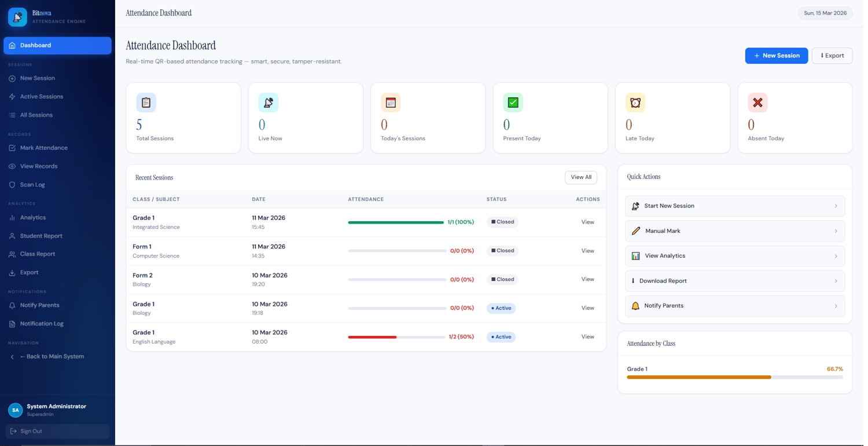Screen dimensions: 868x446
Task: Click the Total Sessions count of 5
Action: pyautogui.click(x=139, y=125)
